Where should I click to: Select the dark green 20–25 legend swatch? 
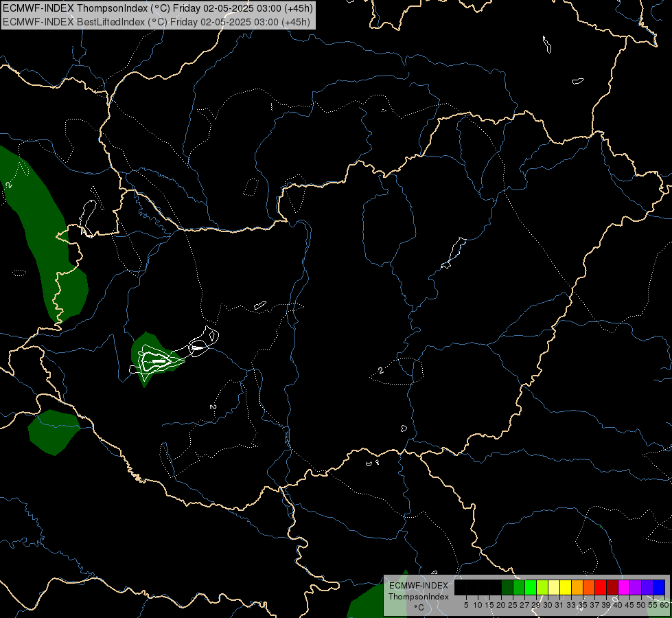tap(507, 587)
